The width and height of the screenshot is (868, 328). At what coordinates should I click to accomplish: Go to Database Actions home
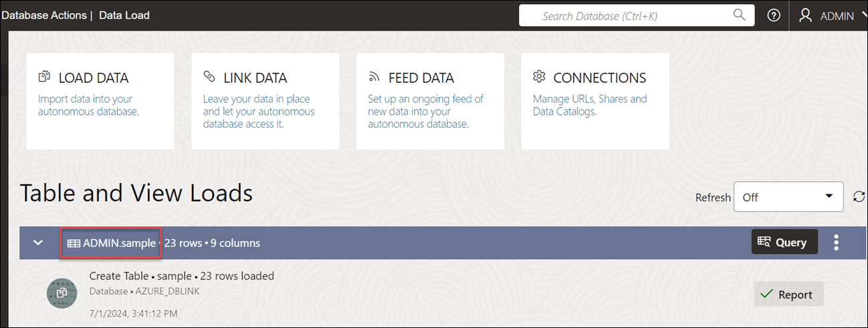pyautogui.click(x=44, y=15)
